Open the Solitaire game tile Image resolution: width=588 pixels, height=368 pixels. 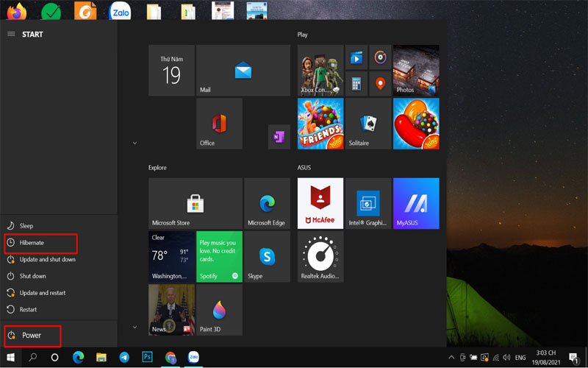click(x=368, y=124)
